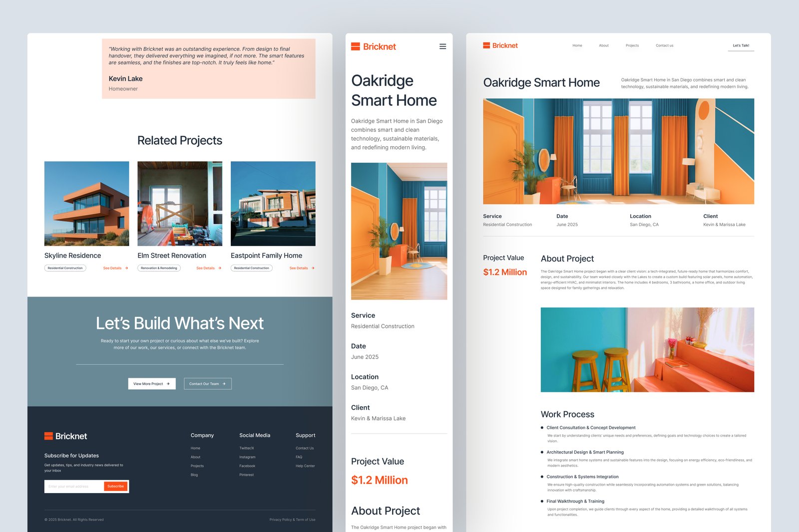Click Privacy Policy & Term of Use link

[292, 520]
